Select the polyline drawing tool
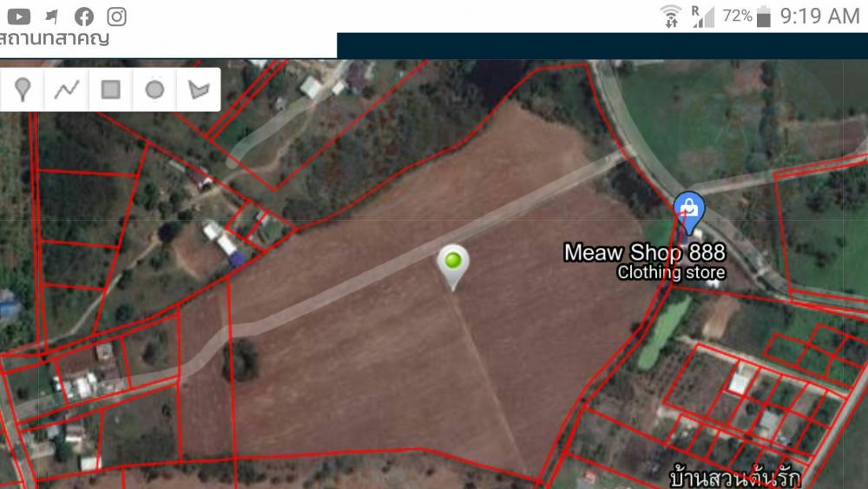 click(x=67, y=89)
